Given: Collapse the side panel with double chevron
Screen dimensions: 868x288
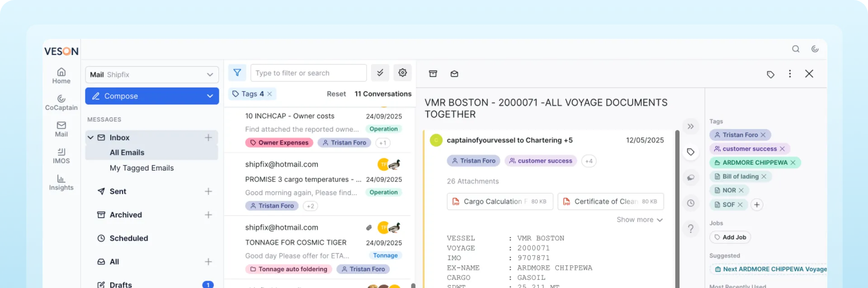Looking at the screenshot, I should 690,126.
